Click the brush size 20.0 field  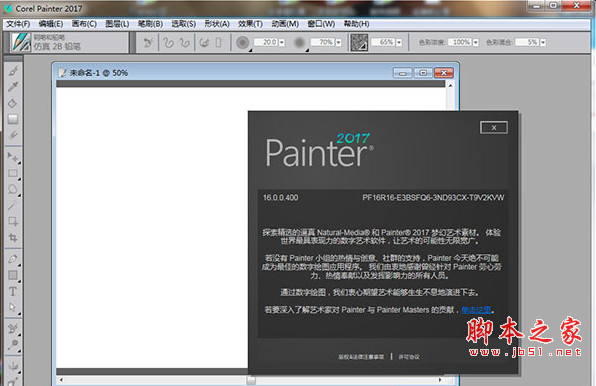pos(266,42)
